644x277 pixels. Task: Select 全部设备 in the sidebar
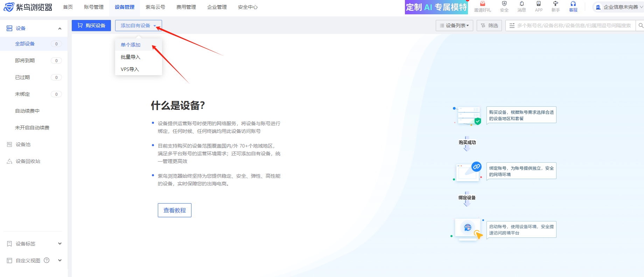tap(34, 44)
